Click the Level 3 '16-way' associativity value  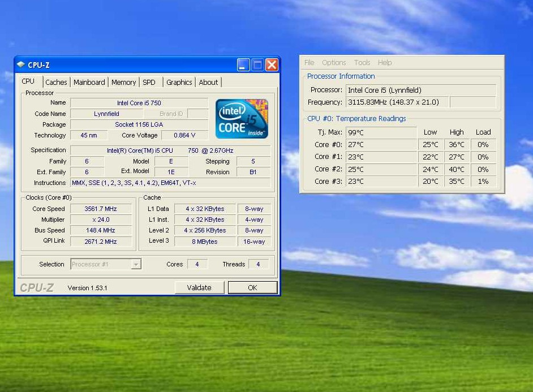(254, 242)
